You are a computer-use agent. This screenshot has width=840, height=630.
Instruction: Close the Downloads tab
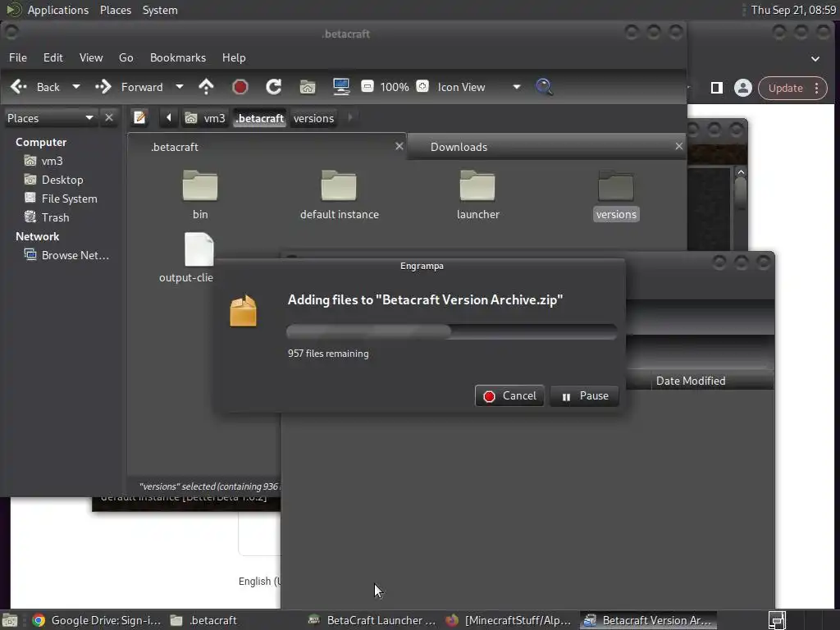678,146
